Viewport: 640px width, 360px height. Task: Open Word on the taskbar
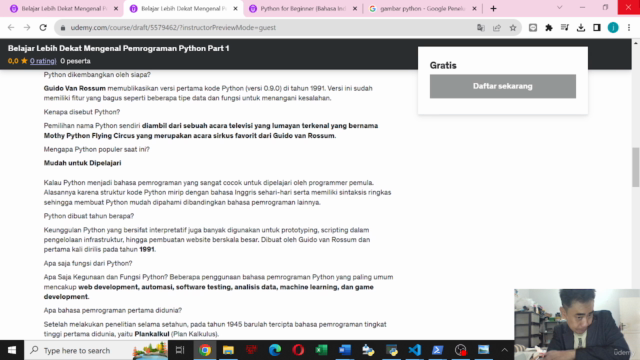click(344, 350)
